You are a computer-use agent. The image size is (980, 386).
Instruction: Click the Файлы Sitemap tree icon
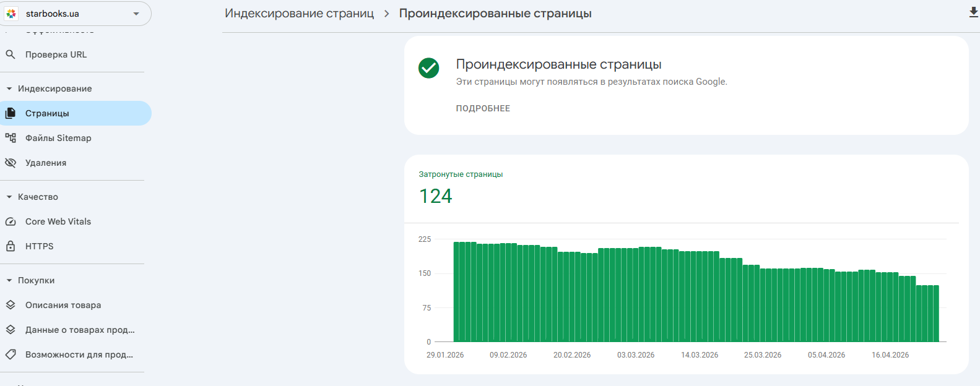click(11, 138)
